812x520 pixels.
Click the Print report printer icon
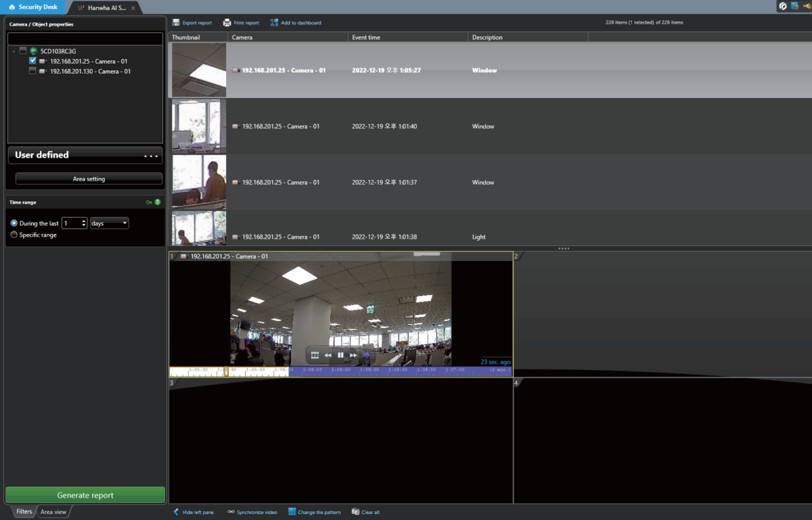(227, 23)
